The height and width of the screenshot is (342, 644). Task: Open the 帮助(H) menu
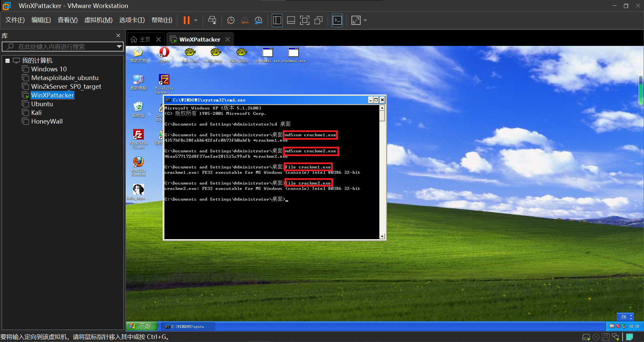162,20
